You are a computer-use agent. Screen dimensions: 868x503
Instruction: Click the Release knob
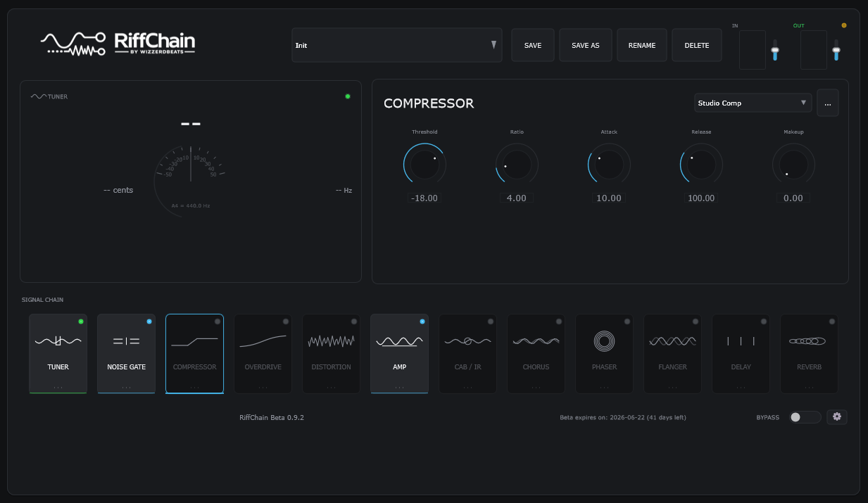coord(701,165)
